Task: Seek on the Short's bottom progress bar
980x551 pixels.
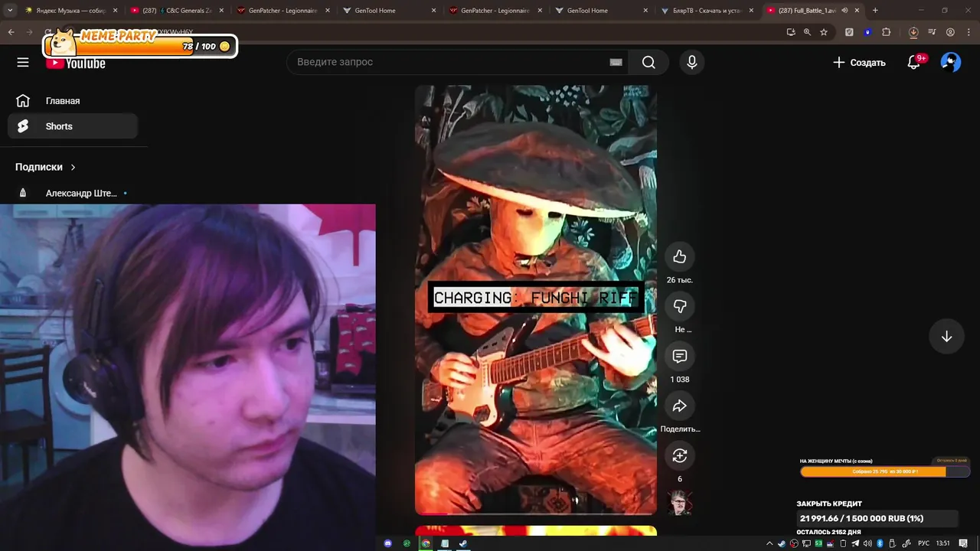Action: click(x=536, y=514)
